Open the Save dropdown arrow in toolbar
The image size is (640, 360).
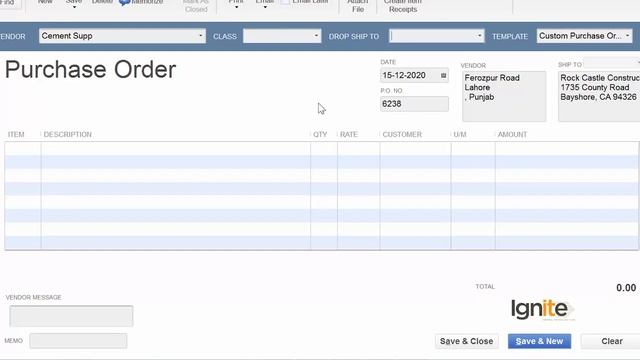[74, 7]
